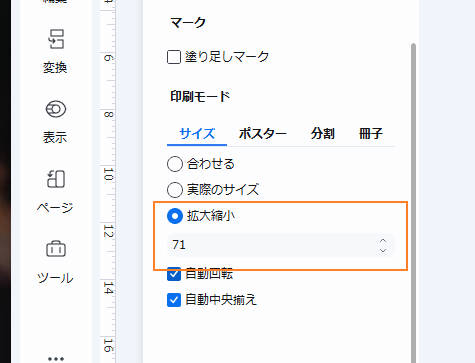The image size is (475, 363).
Task: Uncheck the 自動中央揃え checkbox
Action: point(174,300)
